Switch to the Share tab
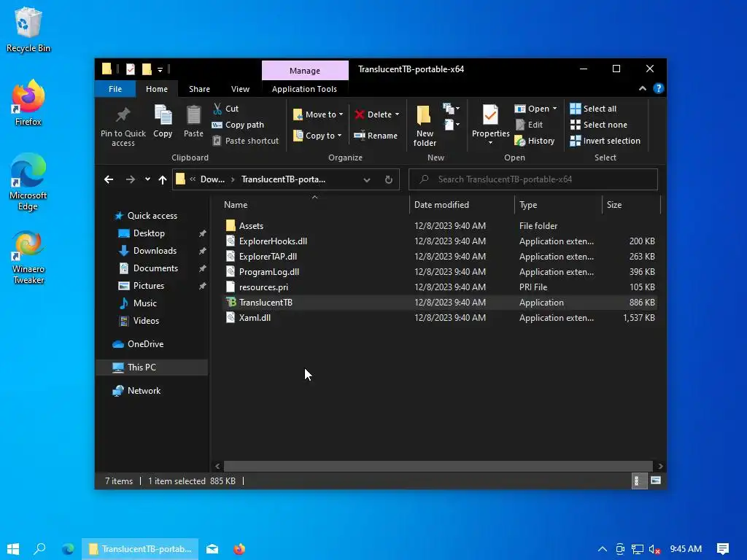 (x=199, y=89)
